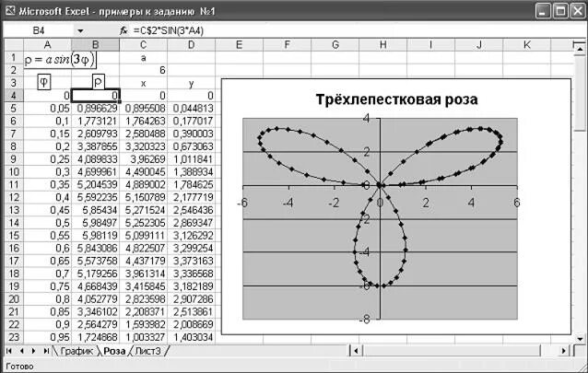Click horizontal scrollbar left arrow
This screenshot has width=588, height=373.
point(356,351)
